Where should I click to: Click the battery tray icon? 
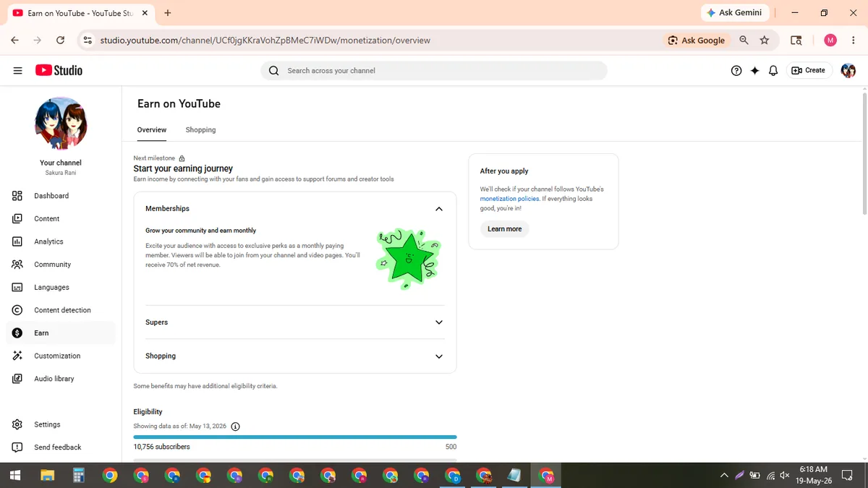point(755,476)
